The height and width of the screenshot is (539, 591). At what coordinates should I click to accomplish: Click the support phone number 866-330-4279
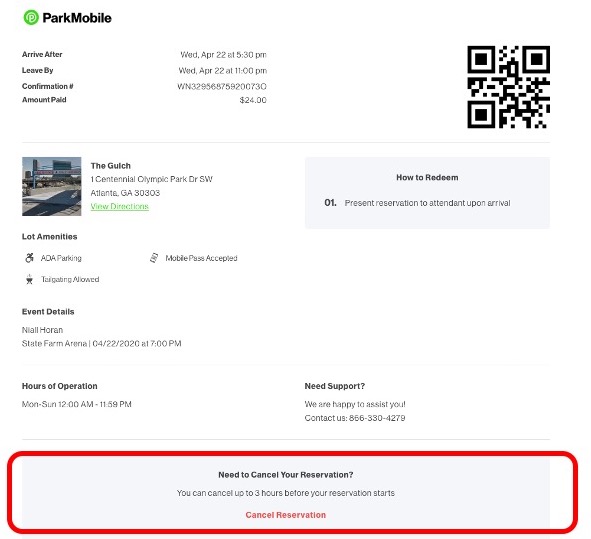pos(377,418)
